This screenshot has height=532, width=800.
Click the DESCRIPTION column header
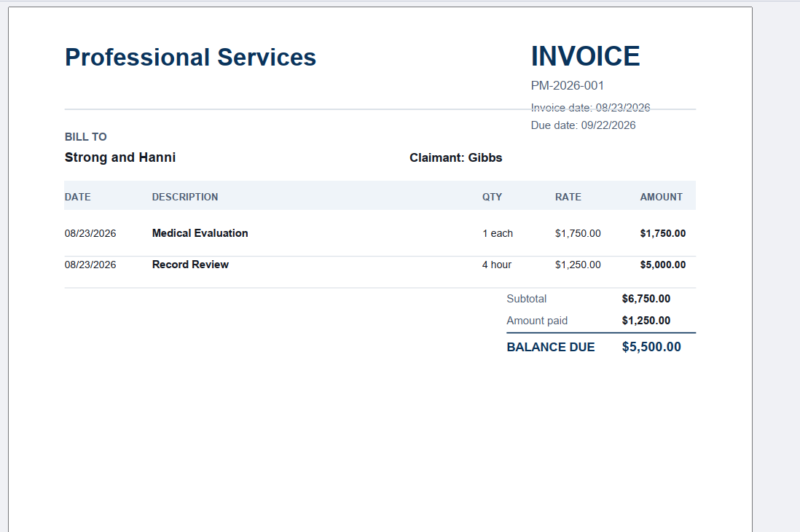click(184, 197)
